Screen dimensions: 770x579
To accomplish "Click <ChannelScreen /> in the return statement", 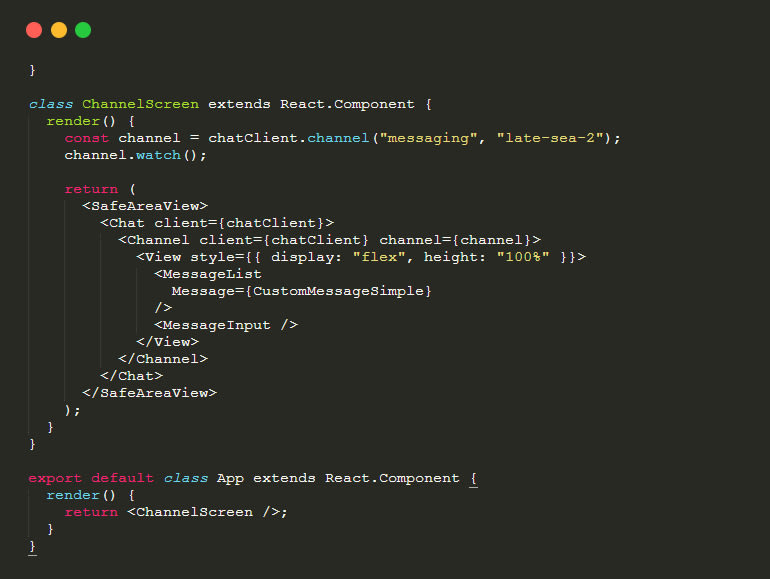I will [203, 512].
